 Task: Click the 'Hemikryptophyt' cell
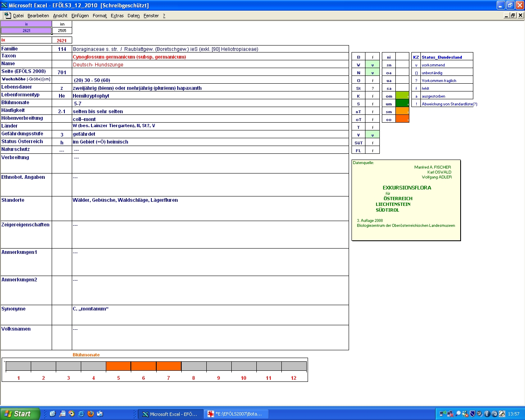[210, 96]
